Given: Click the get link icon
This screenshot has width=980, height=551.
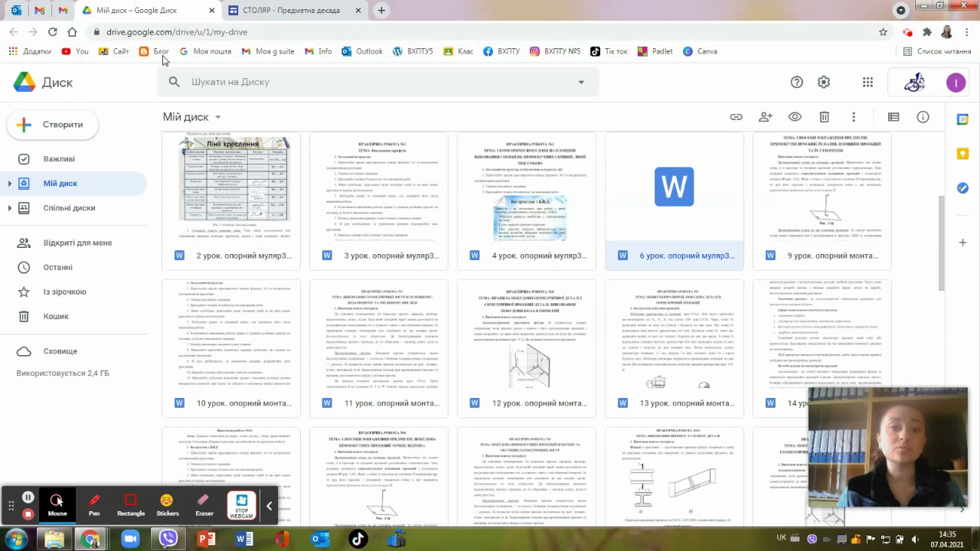Looking at the screenshot, I should (736, 117).
